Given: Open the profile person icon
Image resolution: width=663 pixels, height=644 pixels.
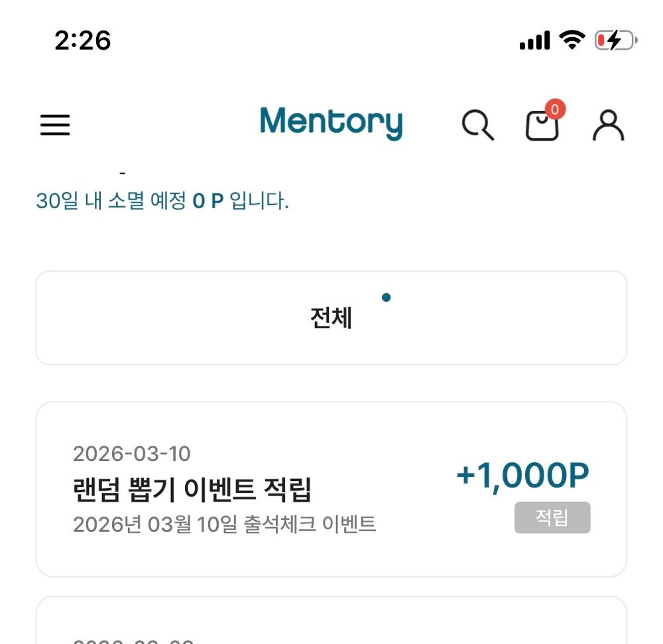Looking at the screenshot, I should (607, 125).
